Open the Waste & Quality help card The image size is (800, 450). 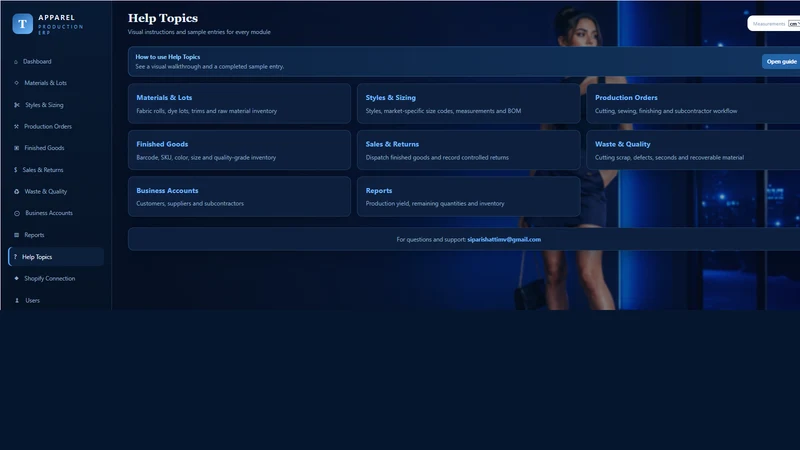tap(693, 150)
